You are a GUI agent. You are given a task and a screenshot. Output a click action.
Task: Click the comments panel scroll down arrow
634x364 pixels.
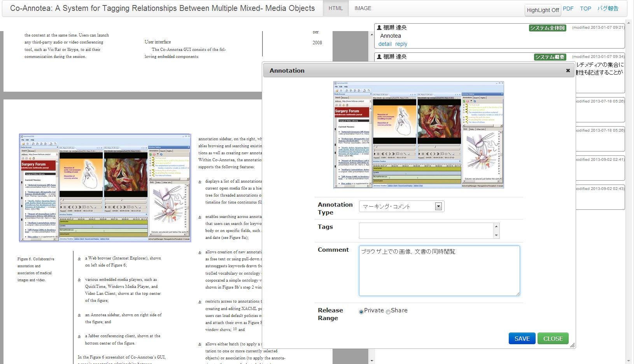coord(372,361)
